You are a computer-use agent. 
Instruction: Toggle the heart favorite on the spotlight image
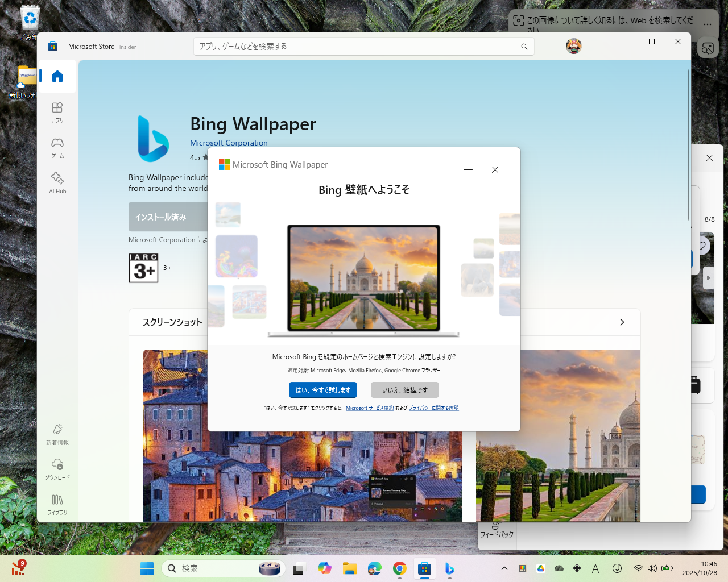[x=703, y=244]
